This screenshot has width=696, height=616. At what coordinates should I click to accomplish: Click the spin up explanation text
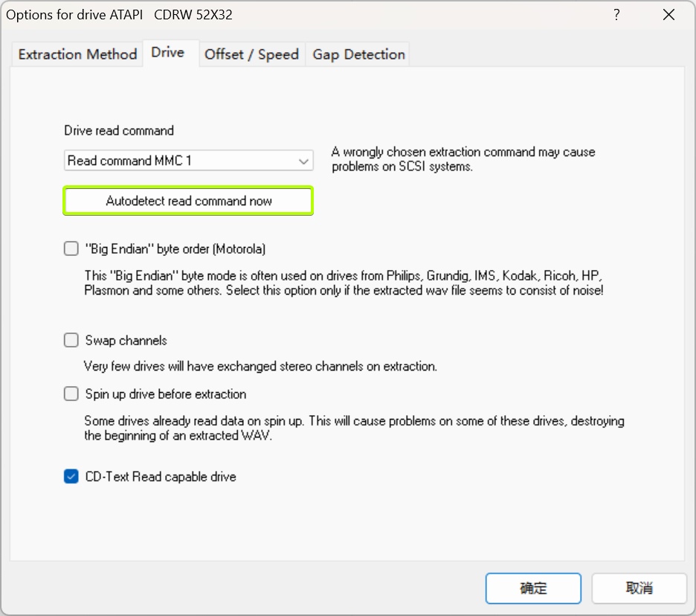(x=354, y=429)
